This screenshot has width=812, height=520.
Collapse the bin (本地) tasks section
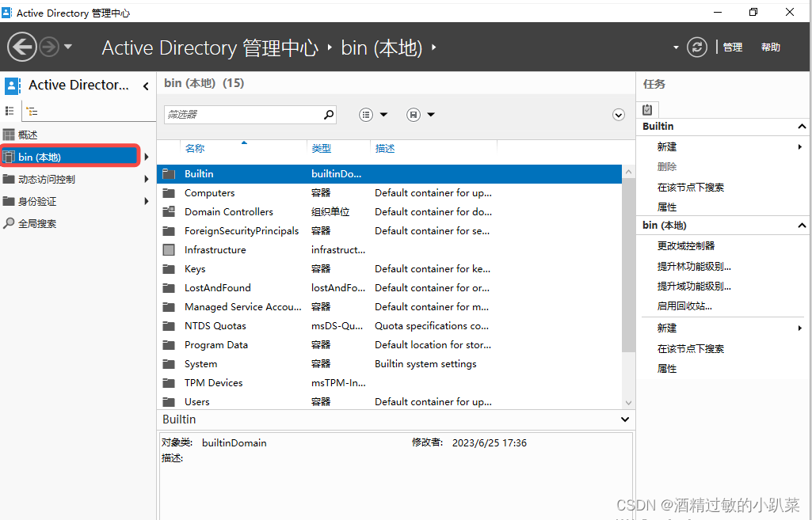(x=802, y=225)
